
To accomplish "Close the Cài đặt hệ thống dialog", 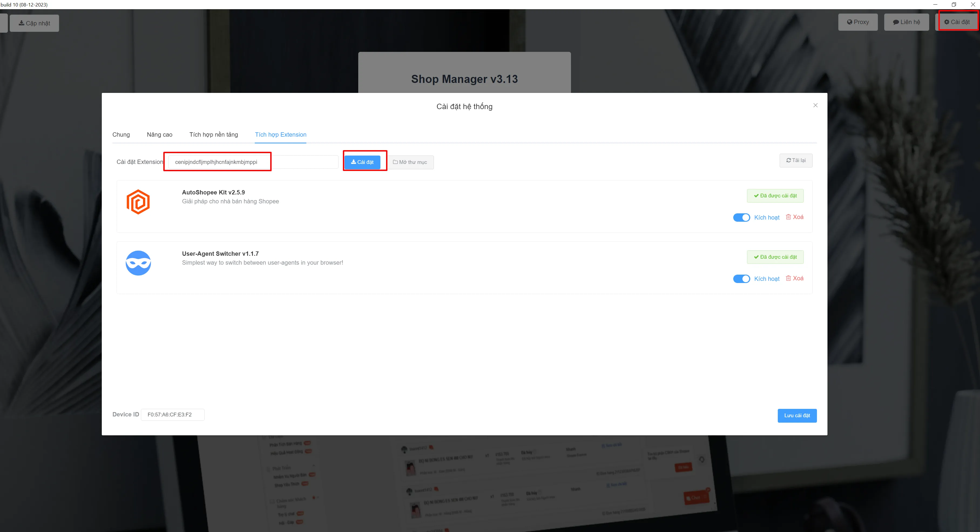I will tap(815, 105).
